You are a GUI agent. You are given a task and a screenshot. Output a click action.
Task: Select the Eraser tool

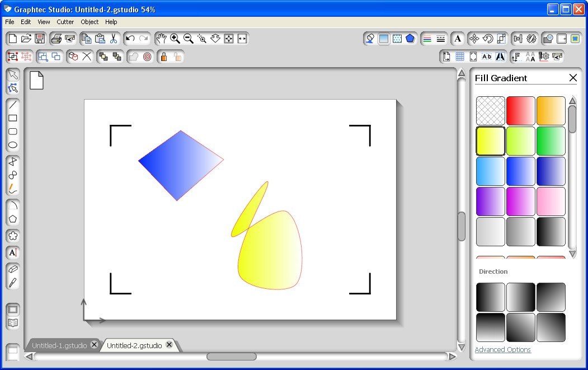pos(13,269)
